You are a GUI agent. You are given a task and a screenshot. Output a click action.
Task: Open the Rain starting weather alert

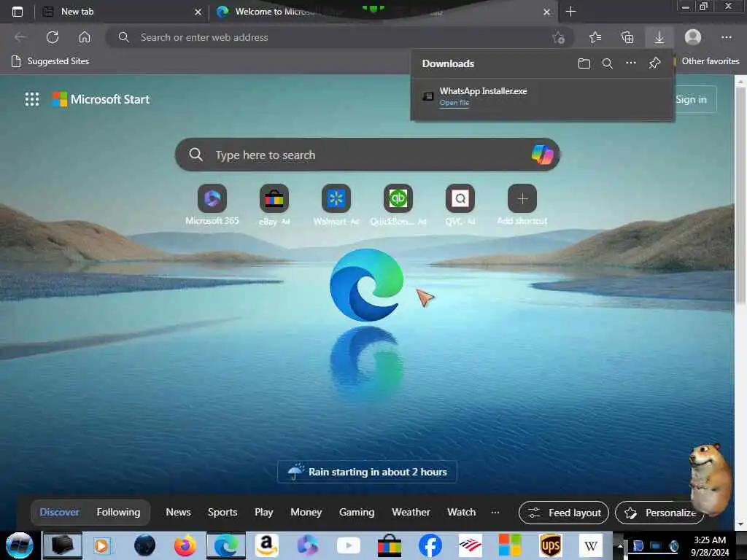point(368,472)
